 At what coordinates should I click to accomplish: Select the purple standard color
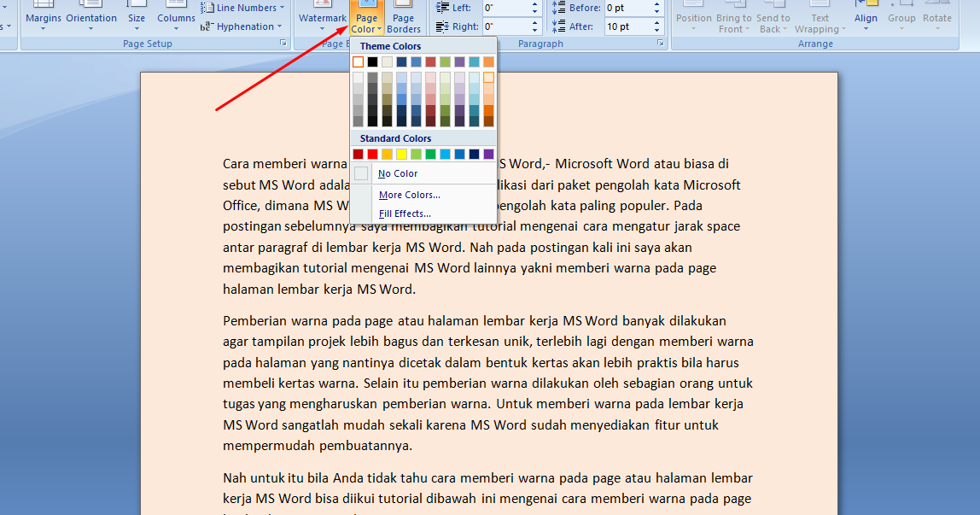pyautogui.click(x=489, y=155)
